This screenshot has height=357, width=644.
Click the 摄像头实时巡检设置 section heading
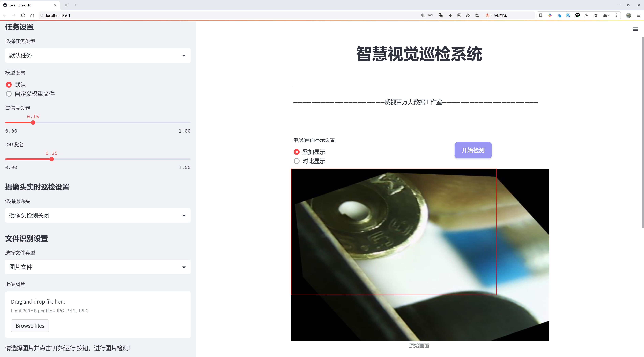point(37,187)
